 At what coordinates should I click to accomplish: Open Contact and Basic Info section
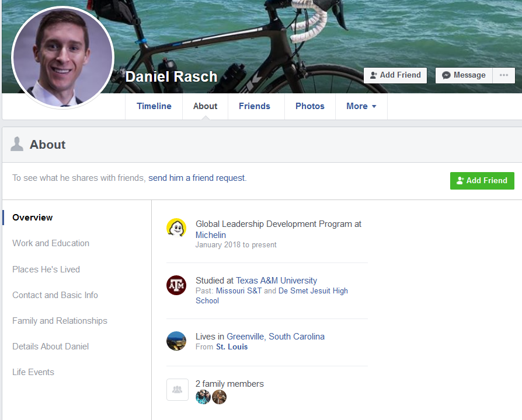pos(55,295)
